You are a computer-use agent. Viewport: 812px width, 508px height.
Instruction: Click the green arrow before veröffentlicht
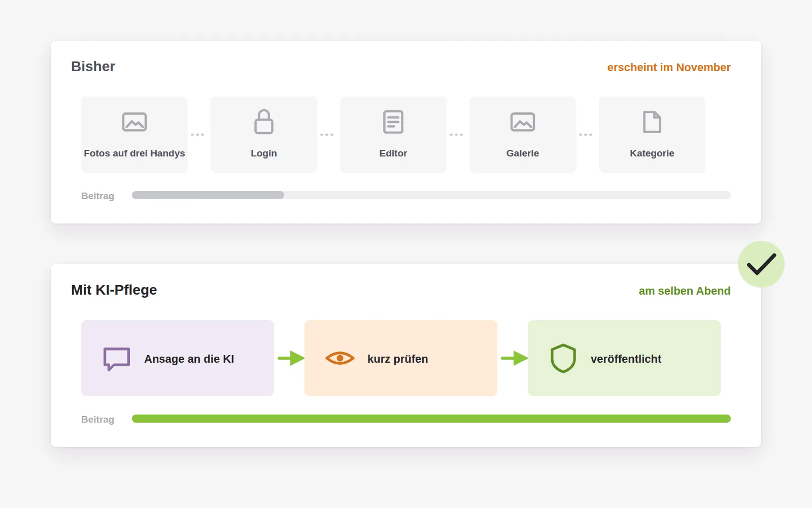[514, 358]
